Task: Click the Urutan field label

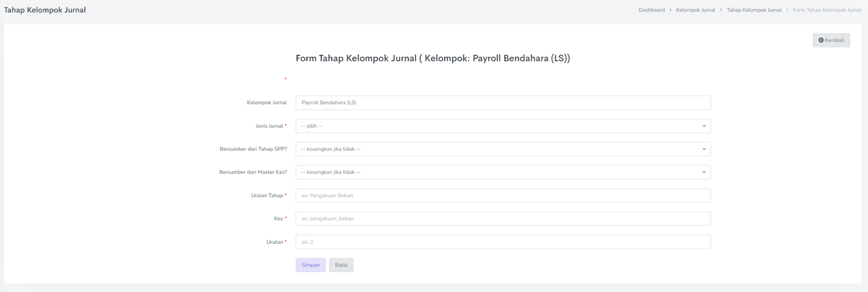Action: tap(275, 242)
